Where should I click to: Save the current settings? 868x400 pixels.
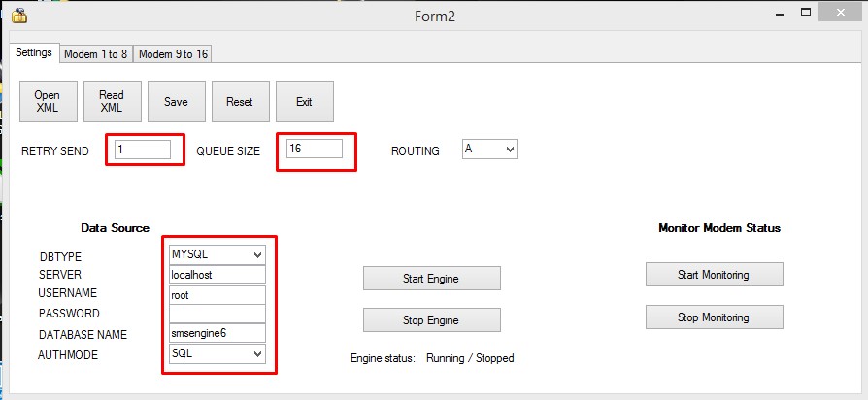[x=176, y=101]
